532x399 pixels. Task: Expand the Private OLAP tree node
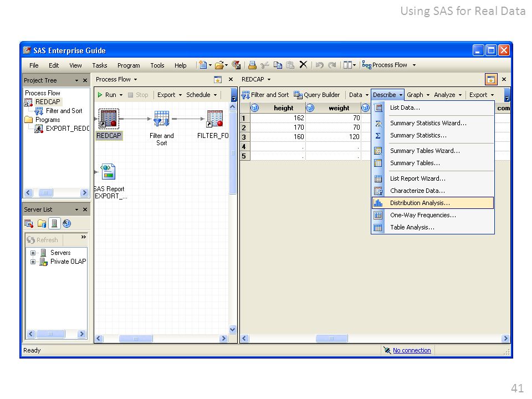(33, 262)
